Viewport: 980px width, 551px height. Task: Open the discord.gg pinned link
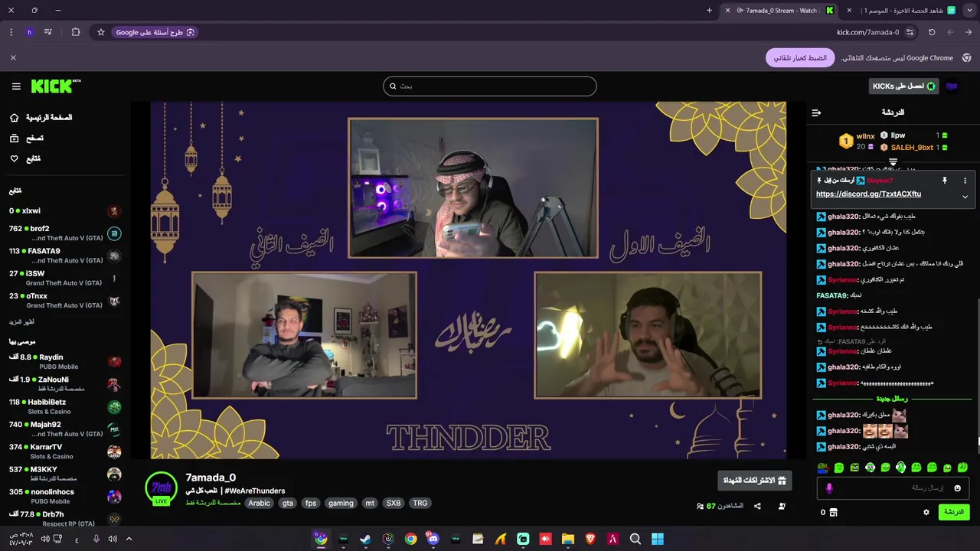[x=868, y=194]
